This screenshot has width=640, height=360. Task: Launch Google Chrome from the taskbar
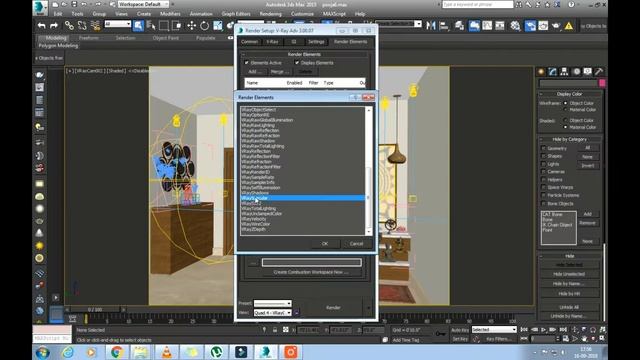[x=117, y=352]
